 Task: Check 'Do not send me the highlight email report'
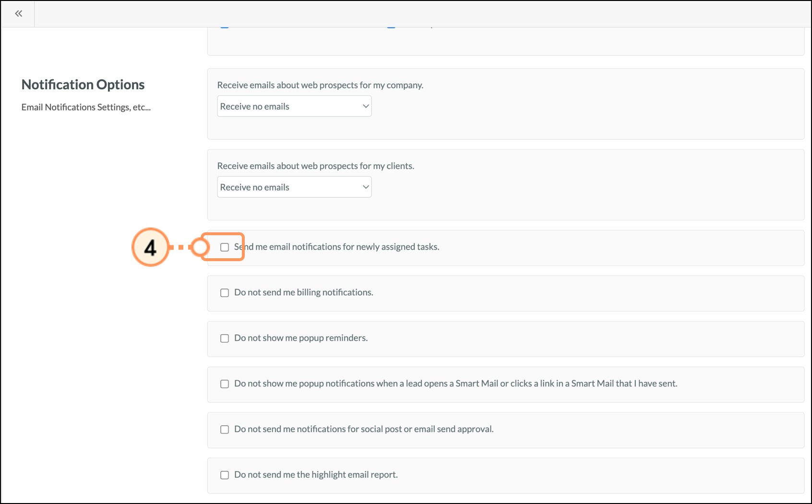[225, 475]
